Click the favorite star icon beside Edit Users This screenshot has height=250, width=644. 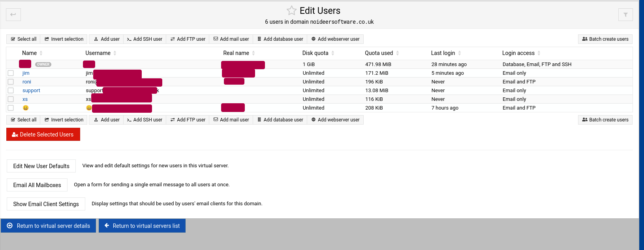pyautogui.click(x=291, y=11)
